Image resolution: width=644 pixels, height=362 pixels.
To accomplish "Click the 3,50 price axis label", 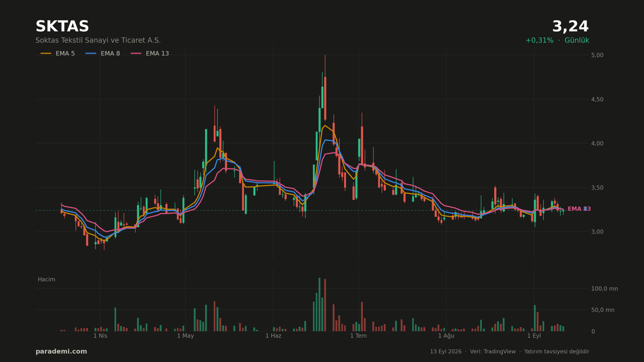I will click(x=597, y=187).
